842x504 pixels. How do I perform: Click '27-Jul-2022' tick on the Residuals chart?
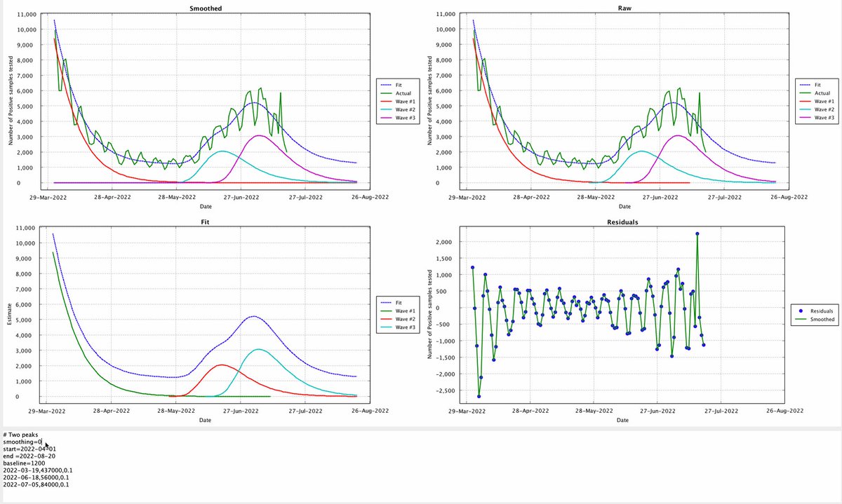[x=721, y=411]
